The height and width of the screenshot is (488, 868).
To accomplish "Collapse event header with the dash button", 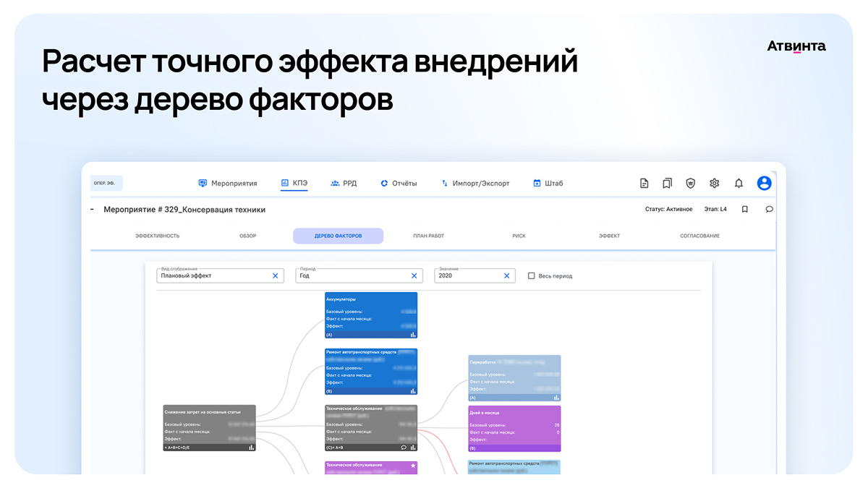I will coord(93,209).
